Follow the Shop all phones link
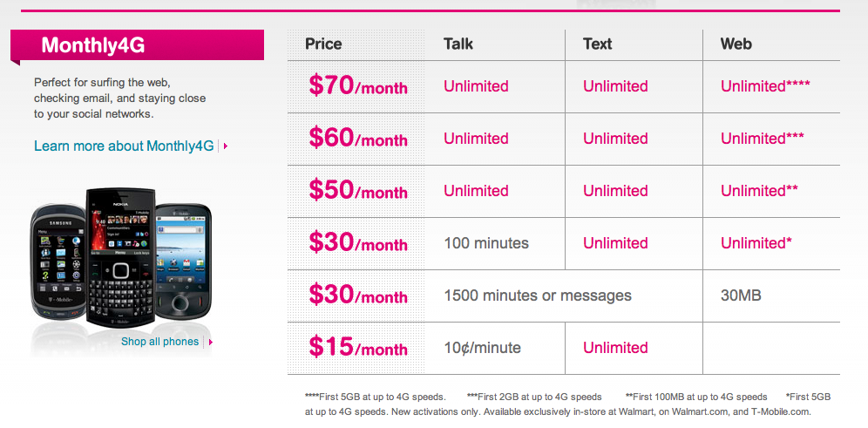The width and height of the screenshot is (868, 428). coord(159,342)
